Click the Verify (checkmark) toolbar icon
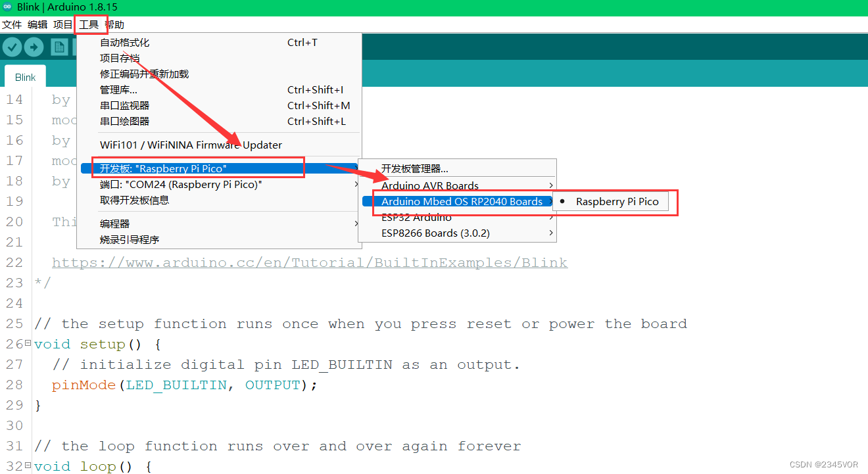Screen dimensions: 868x474 point(12,47)
